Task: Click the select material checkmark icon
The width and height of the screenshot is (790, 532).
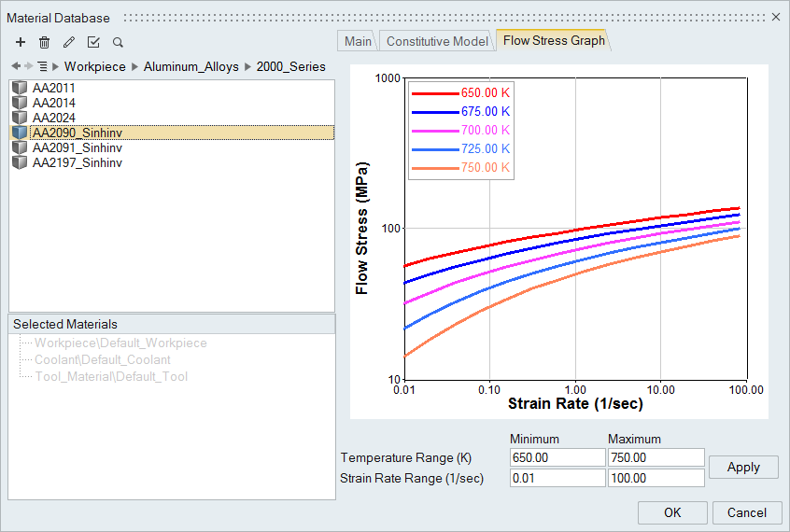Action: point(93,42)
